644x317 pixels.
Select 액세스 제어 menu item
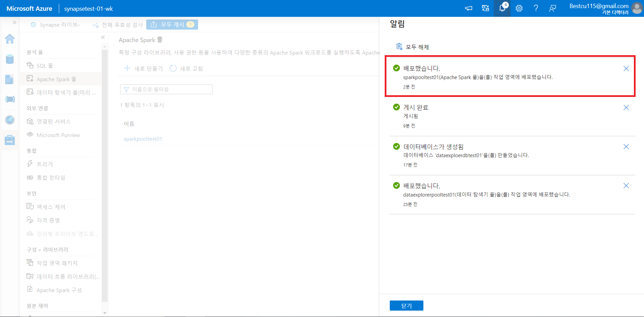[x=61, y=207]
